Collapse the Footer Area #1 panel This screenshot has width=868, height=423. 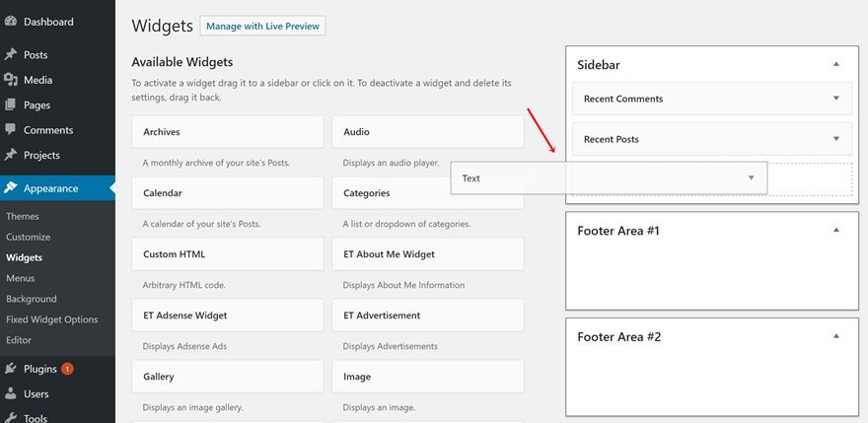tap(836, 230)
